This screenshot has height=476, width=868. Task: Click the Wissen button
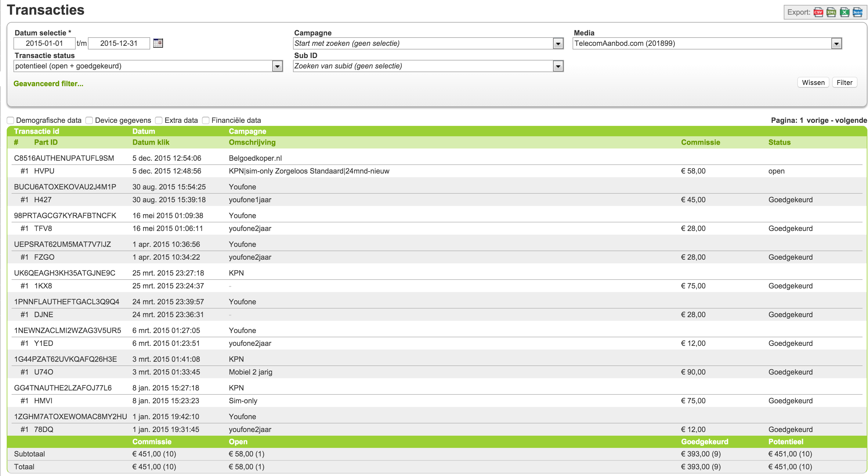point(813,82)
